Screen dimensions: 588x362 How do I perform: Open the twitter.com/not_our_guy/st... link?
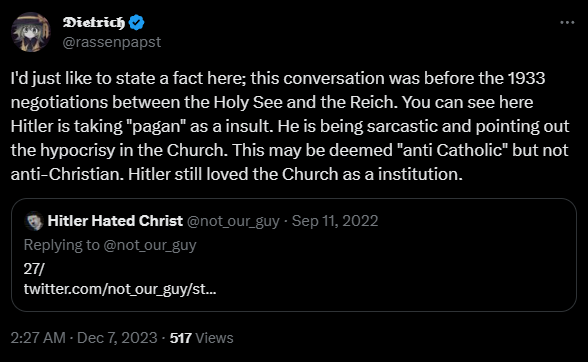[x=120, y=289]
